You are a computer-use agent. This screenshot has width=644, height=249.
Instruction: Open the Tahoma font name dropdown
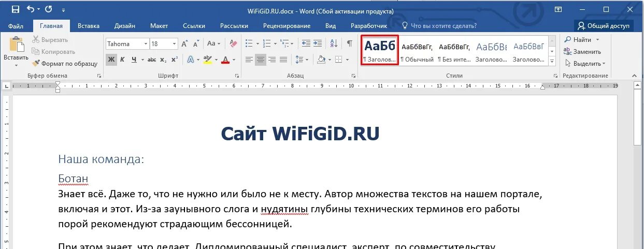click(146, 44)
